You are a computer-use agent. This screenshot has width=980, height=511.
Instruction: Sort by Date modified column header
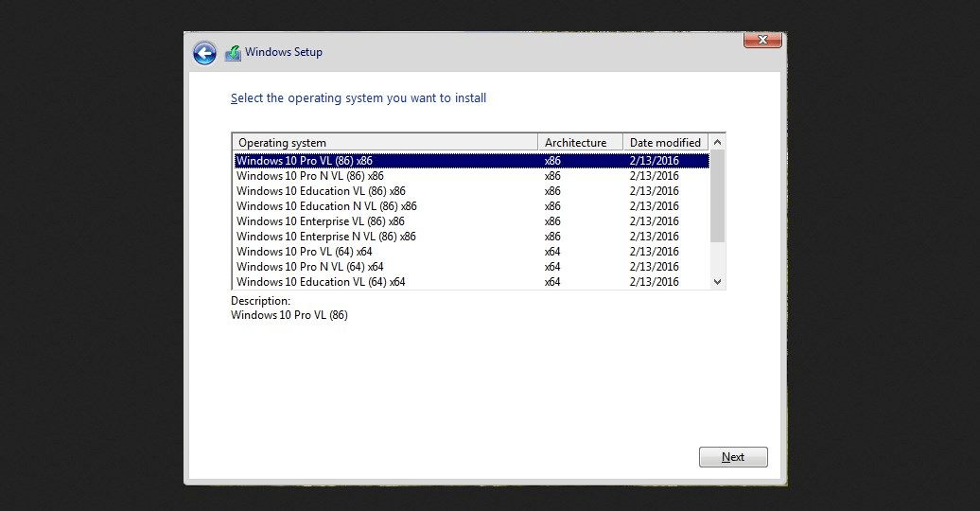[x=665, y=143]
